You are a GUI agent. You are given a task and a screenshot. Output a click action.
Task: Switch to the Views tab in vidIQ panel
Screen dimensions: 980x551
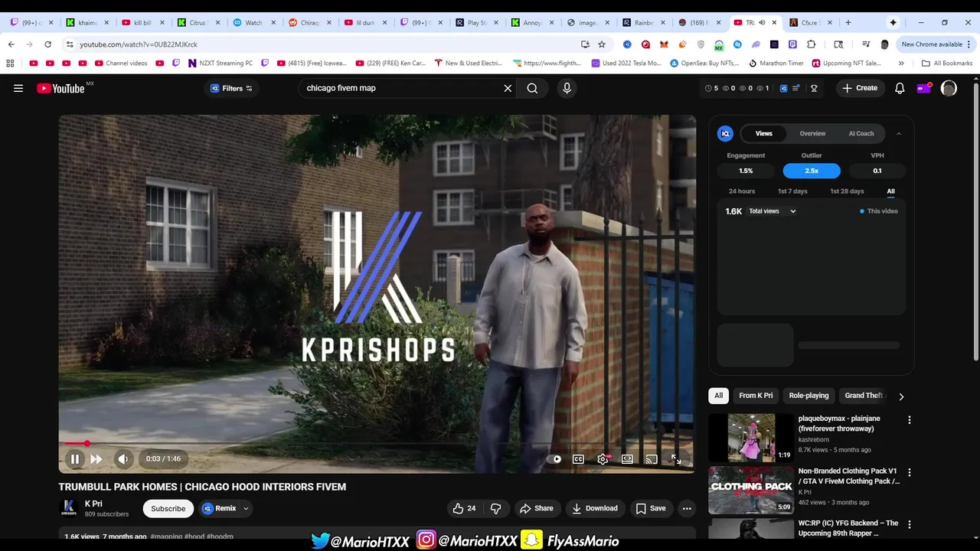pos(764,133)
